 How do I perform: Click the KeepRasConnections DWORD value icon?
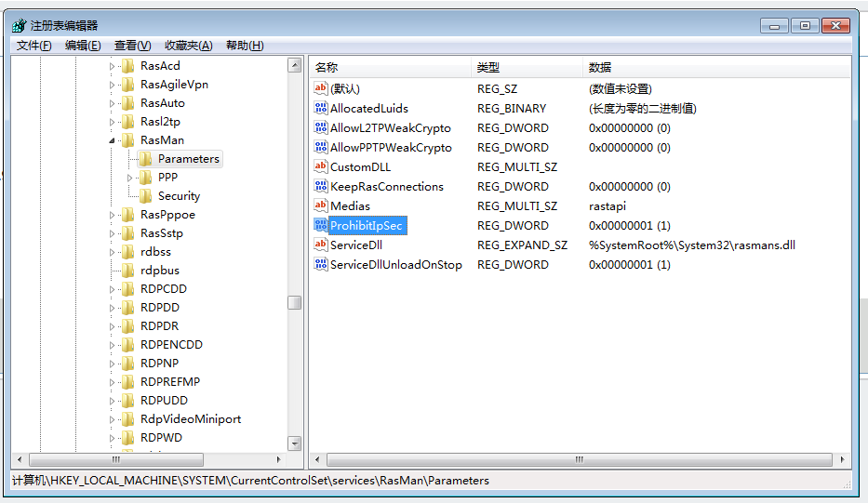pos(321,186)
